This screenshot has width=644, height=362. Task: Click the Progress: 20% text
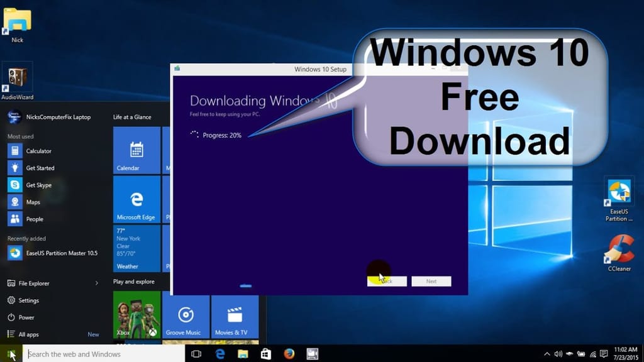pyautogui.click(x=222, y=135)
